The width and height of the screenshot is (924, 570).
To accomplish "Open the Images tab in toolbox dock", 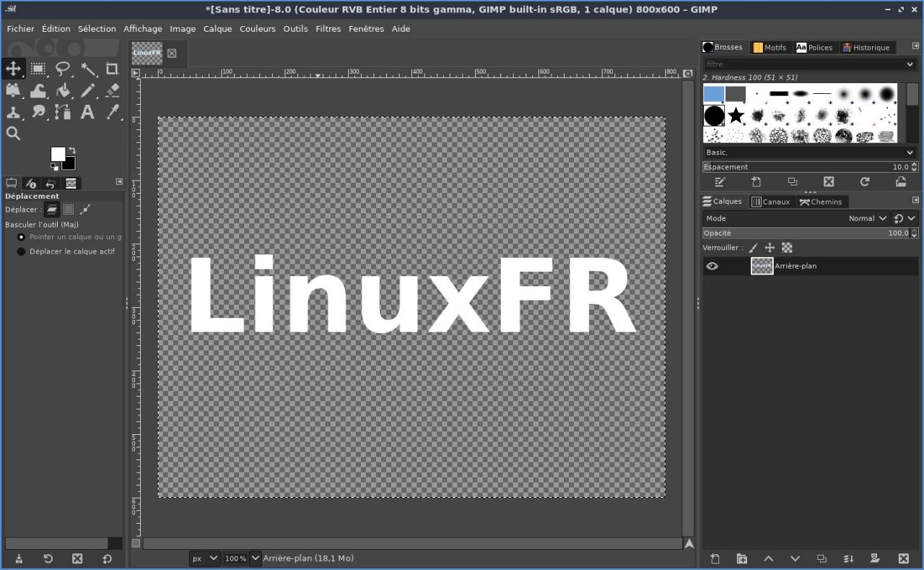I will pos(71,183).
